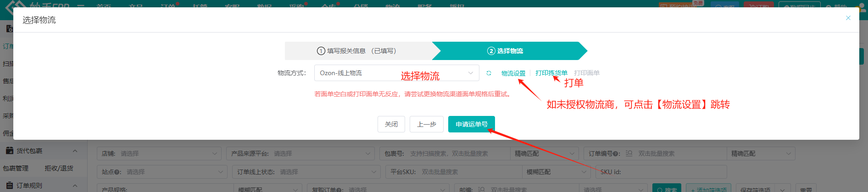The height and width of the screenshot is (192, 868).
Task: Click help icon next to 站点 label
Action: [118, 172]
